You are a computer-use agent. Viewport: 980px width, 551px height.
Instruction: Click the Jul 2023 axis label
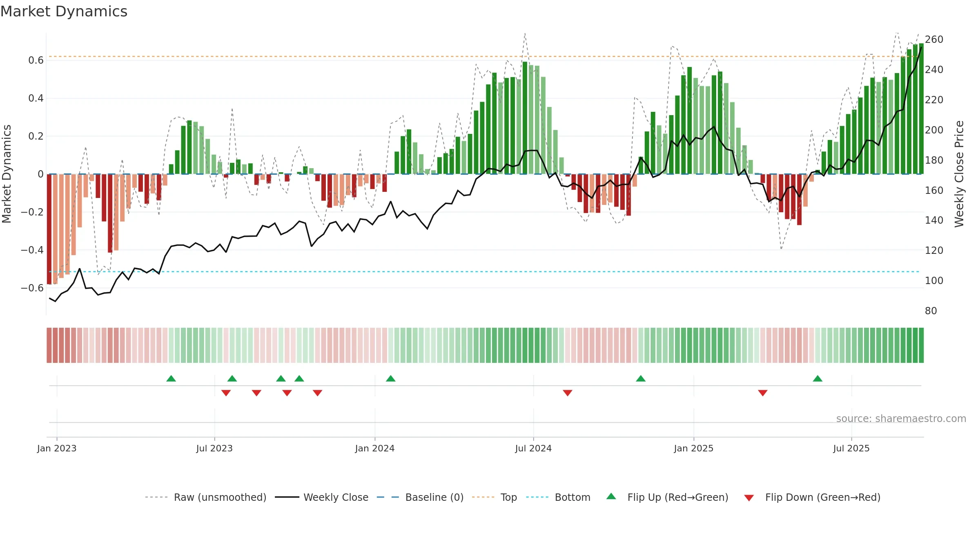(x=214, y=448)
